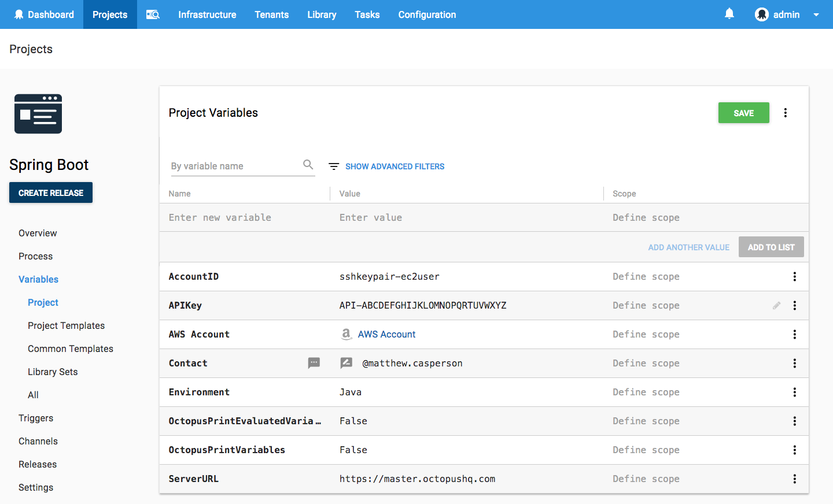Open the comment icon on the Contact variable
The width and height of the screenshot is (833, 504).
coord(314,363)
